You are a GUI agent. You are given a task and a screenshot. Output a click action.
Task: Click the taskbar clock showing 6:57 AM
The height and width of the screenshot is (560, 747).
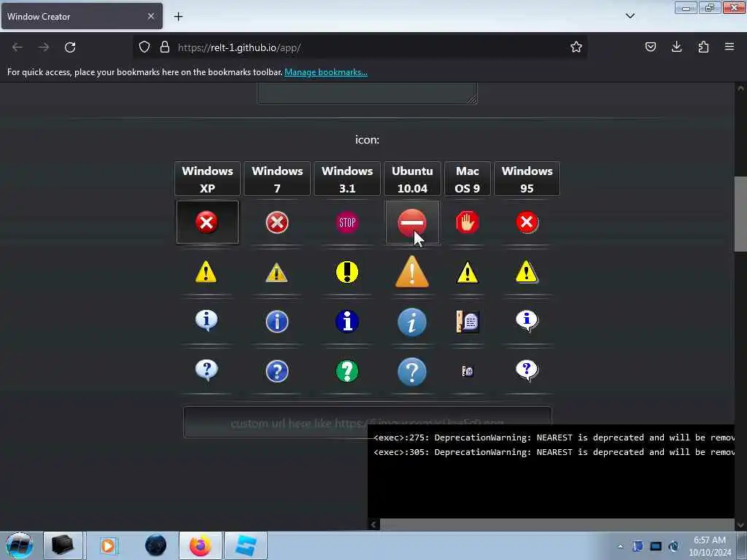[710, 546]
